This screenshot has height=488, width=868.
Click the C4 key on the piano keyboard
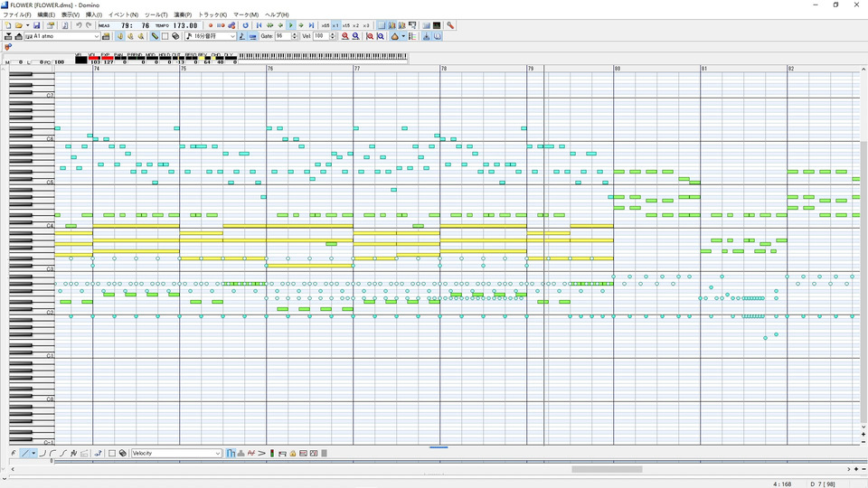click(x=32, y=225)
